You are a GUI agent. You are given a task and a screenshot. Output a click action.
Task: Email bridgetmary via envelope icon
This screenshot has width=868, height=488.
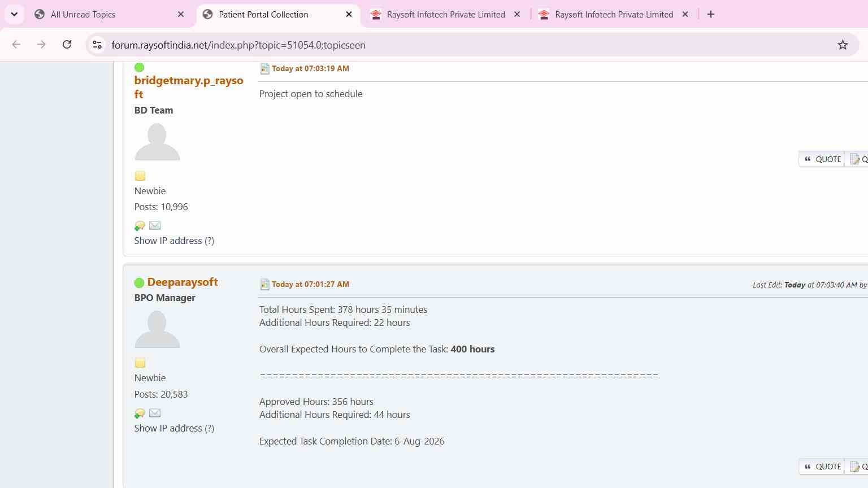155,225
